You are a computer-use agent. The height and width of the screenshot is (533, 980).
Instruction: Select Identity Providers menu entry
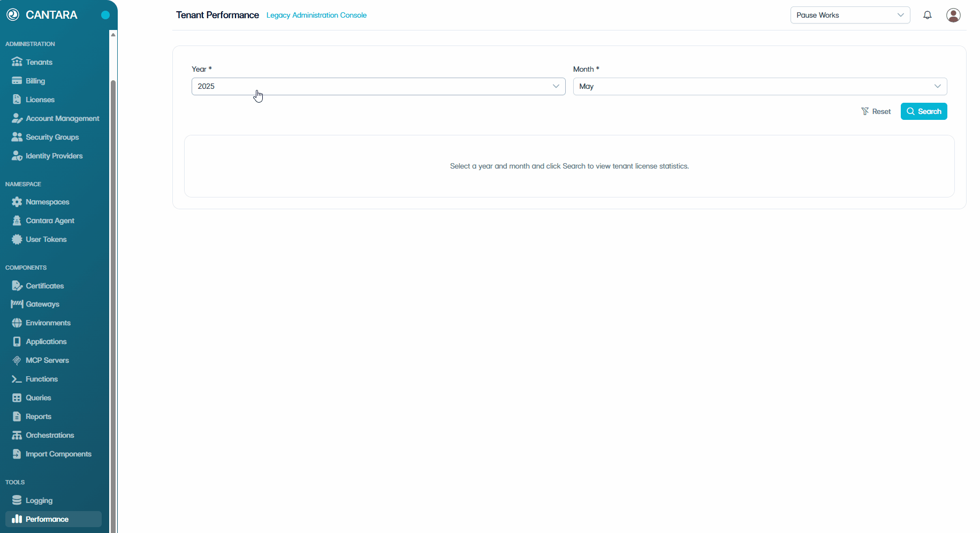click(54, 156)
